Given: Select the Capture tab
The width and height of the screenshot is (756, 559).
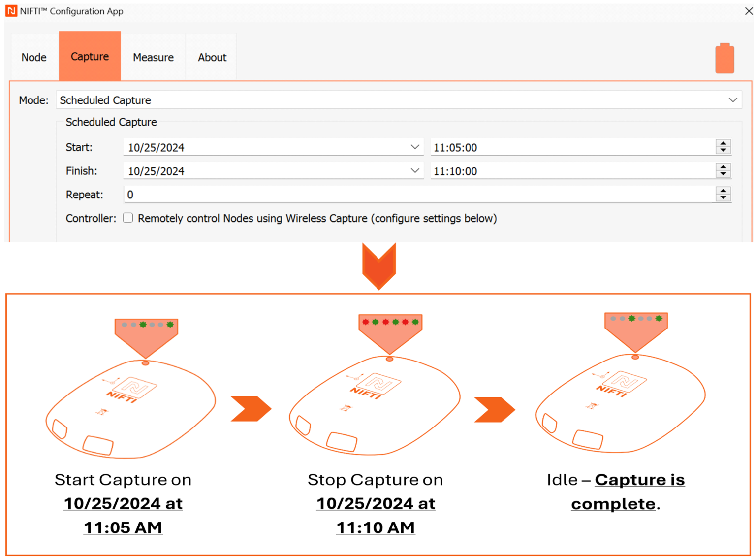Looking at the screenshot, I should click(x=90, y=56).
